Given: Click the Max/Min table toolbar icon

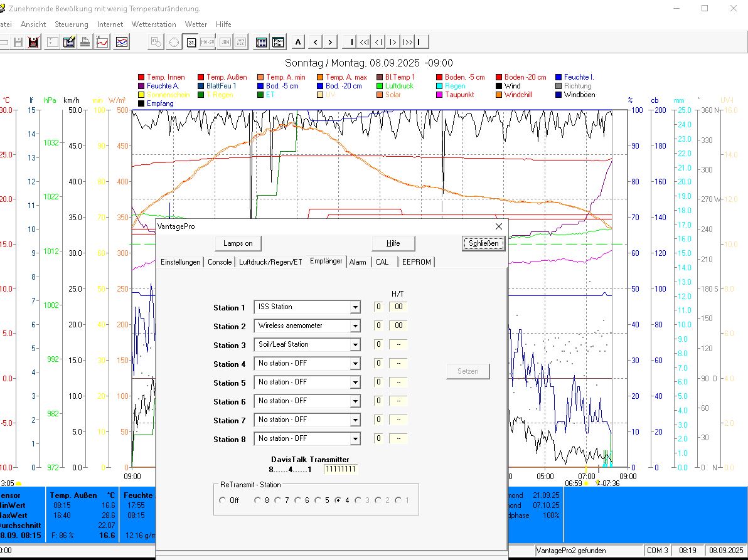Looking at the screenshot, I should pyautogui.click(x=279, y=42).
